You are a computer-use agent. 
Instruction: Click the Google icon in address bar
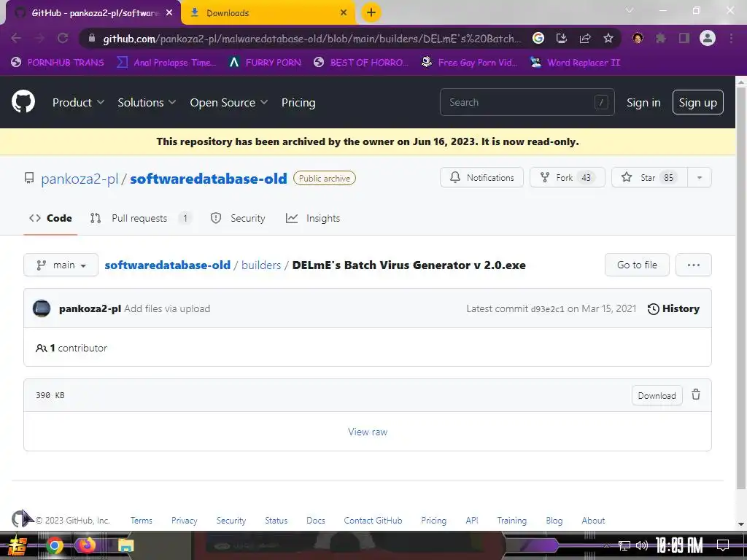tap(538, 38)
